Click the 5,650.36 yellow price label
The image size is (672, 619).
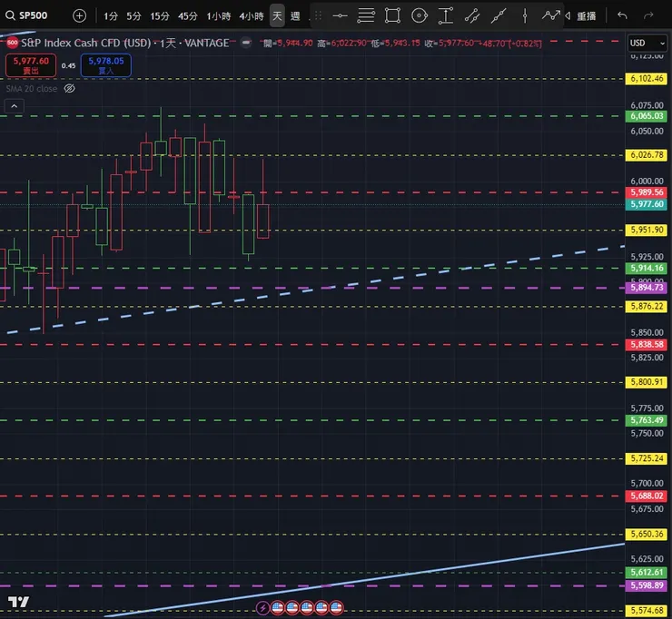(647, 535)
